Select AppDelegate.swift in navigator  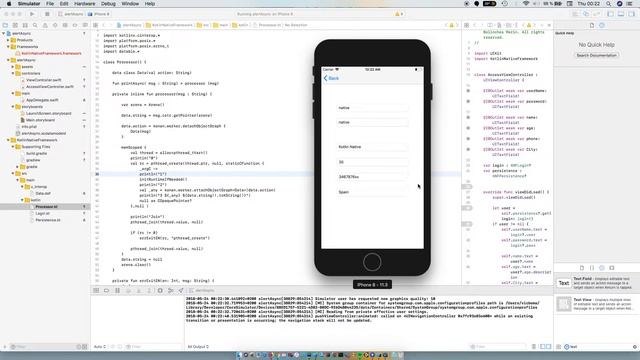[x=42, y=100]
